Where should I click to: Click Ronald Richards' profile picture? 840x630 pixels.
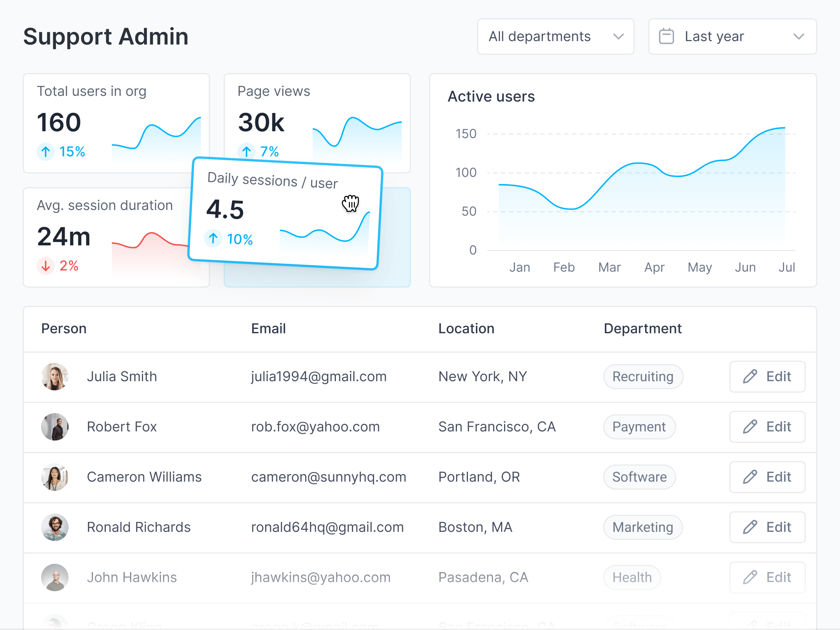[55, 527]
